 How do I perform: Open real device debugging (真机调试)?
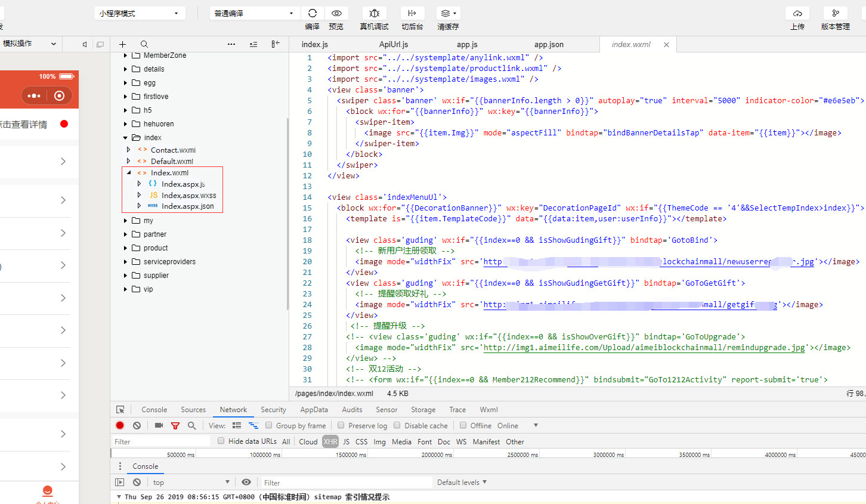click(374, 13)
